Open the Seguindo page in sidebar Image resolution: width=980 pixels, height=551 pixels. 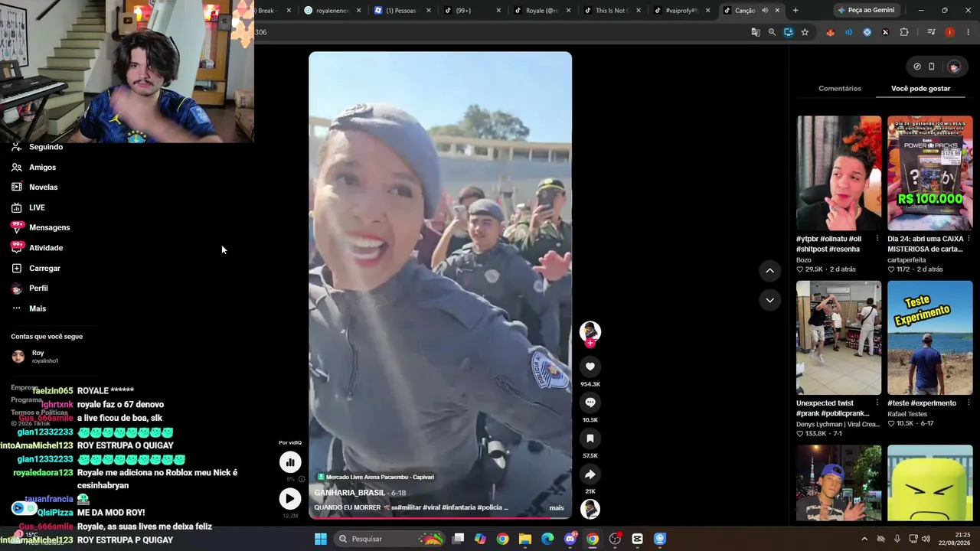coord(38,147)
